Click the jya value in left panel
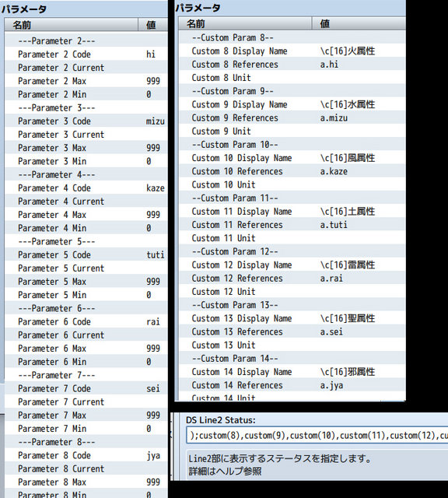448x498 pixels. (x=153, y=456)
